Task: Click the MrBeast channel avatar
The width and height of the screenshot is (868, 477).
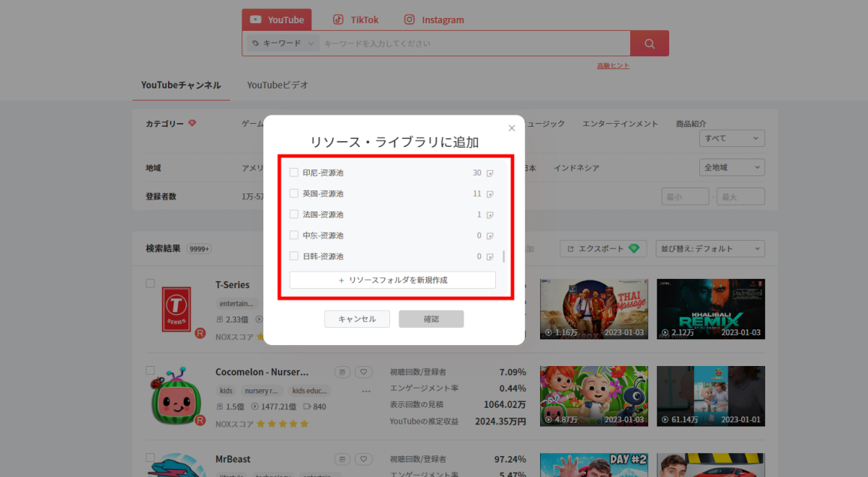Action: click(176, 465)
